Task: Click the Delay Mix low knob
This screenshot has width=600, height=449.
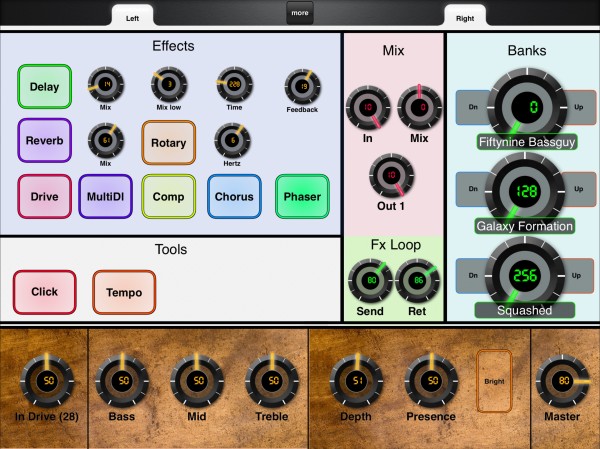Action: (x=169, y=84)
